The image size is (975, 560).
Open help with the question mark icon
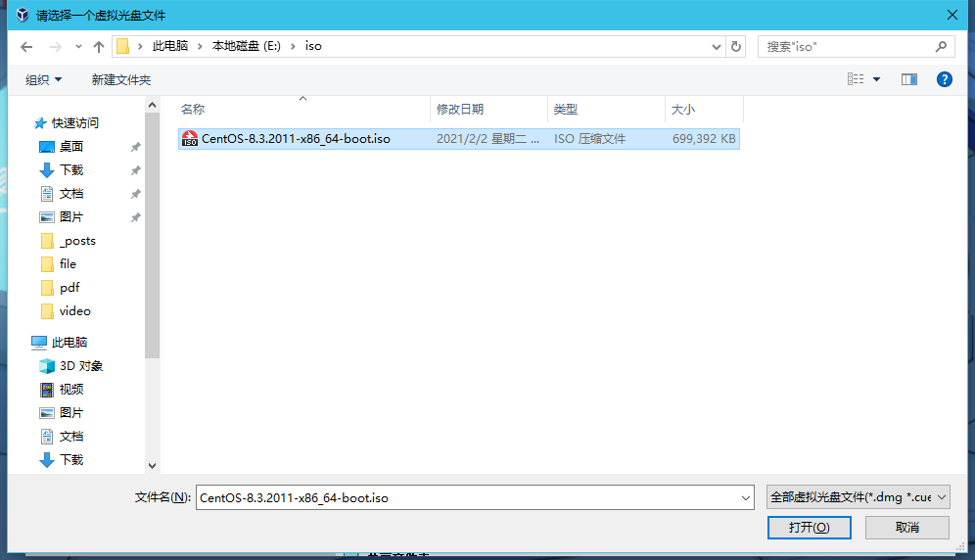point(944,79)
